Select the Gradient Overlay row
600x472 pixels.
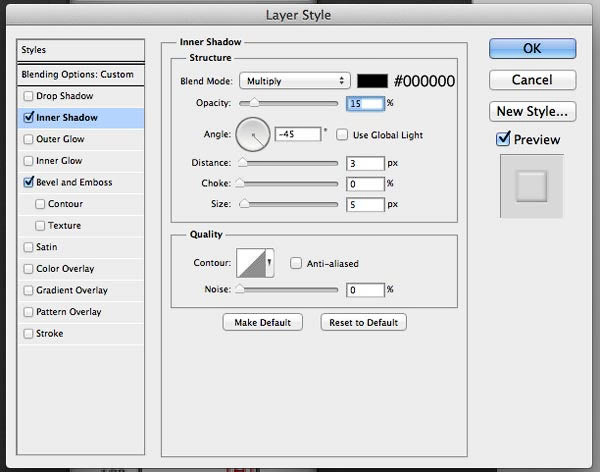tap(80, 290)
